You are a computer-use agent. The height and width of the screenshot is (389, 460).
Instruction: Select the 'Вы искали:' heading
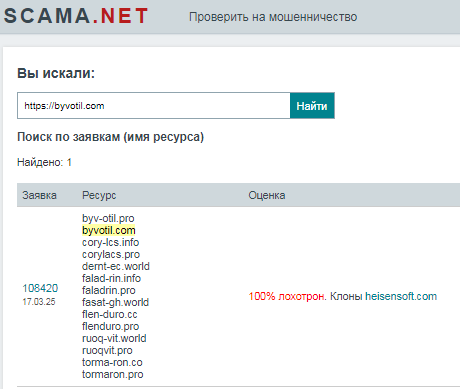click(x=56, y=73)
